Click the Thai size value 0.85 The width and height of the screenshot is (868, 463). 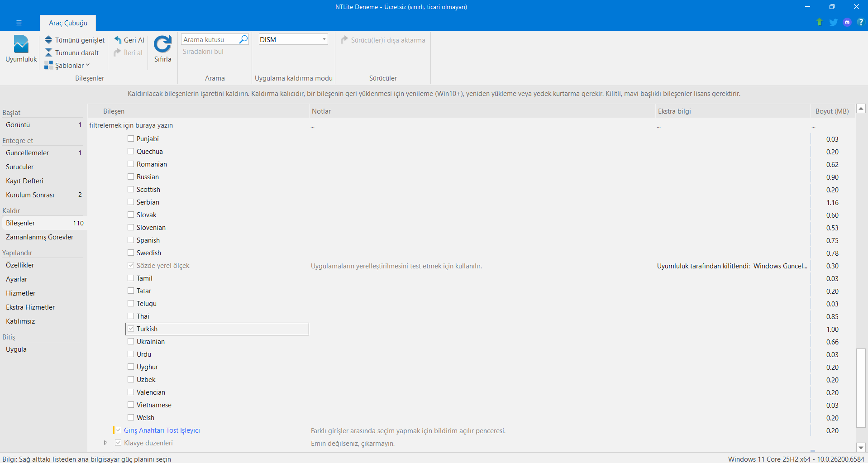click(x=832, y=316)
